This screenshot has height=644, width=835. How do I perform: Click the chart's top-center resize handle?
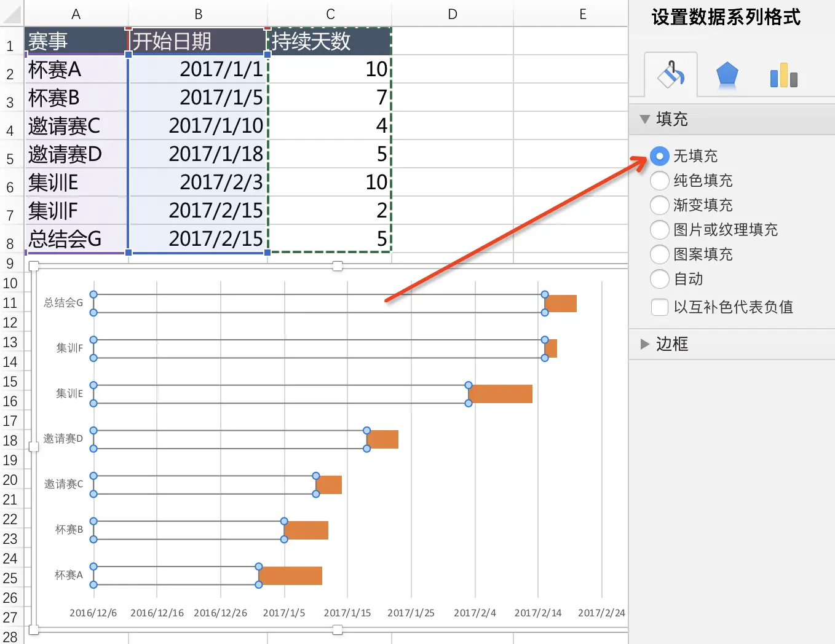[x=338, y=266]
